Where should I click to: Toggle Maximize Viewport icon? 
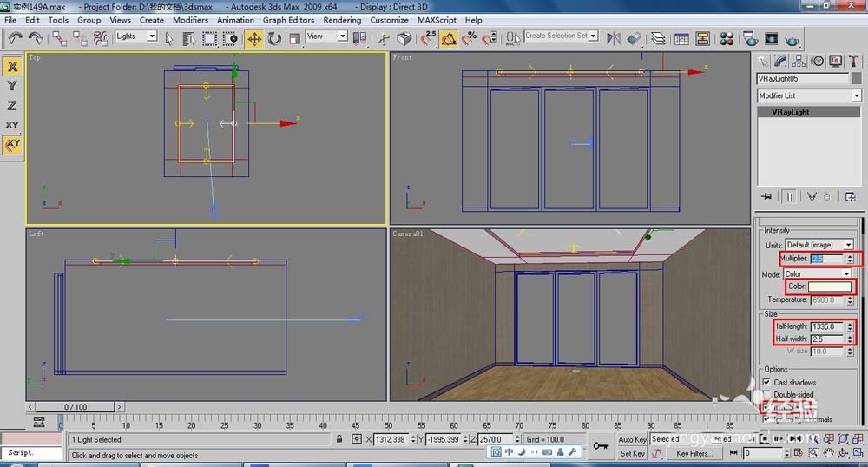[x=857, y=452]
